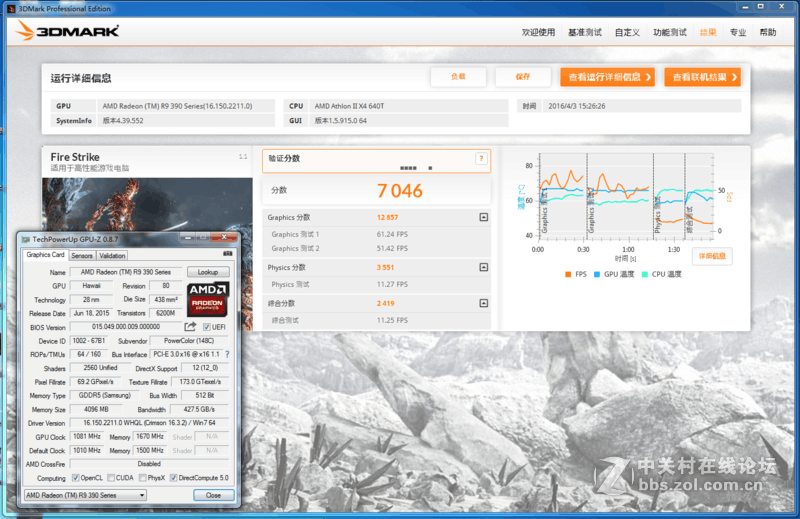This screenshot has height=519, width=800.
Task: Click the AMD Radeon Graphics logo in GPU-Z
Action: click(207, 299)
